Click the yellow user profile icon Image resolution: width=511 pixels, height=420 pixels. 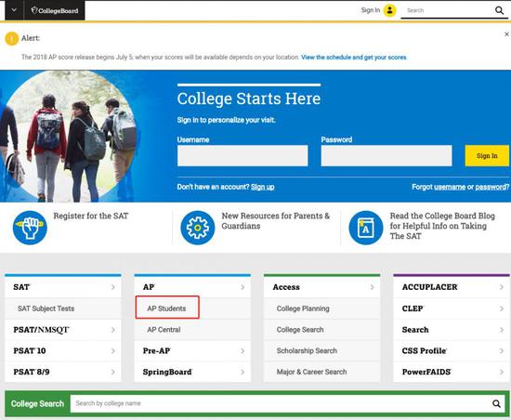(x=389, y=10)
